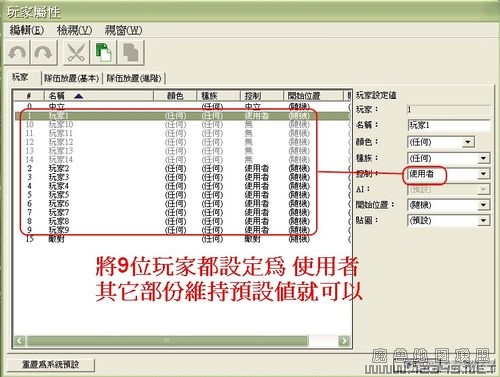Select the 玩家12 row
Screen dimensions: 500x377
[x=182, y=142]
